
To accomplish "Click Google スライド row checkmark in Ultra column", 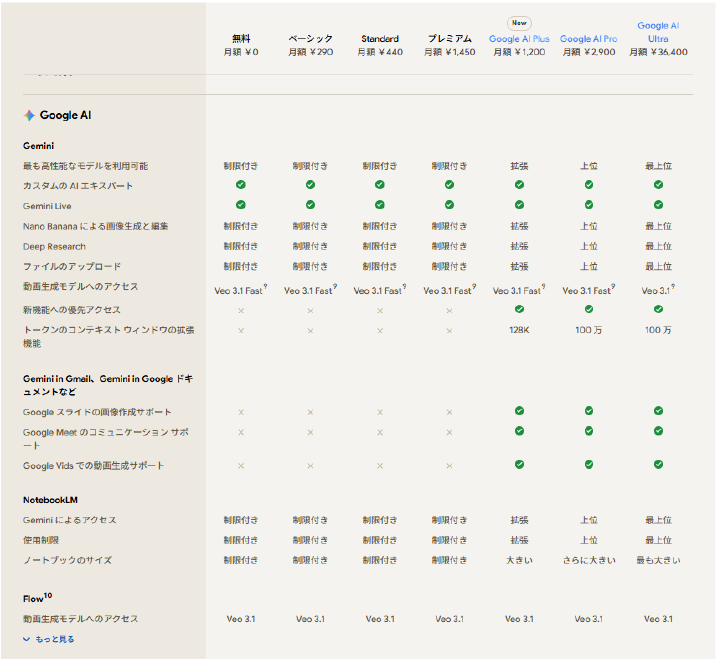I will (x=658, y=411).
